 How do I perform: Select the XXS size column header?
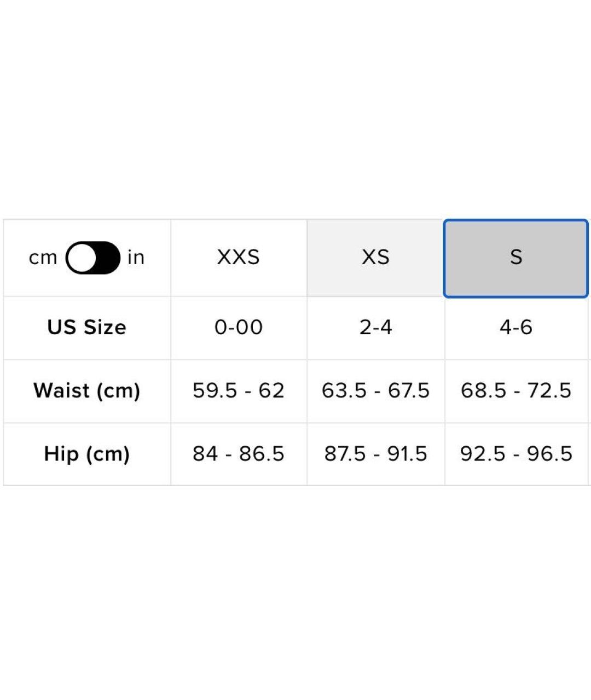(x=239, y=258)
